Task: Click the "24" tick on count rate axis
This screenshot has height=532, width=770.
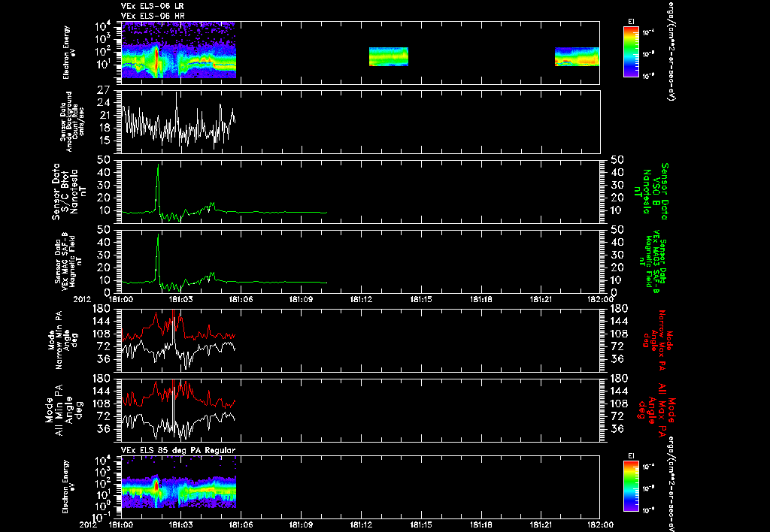Action: tap(104, 103)
